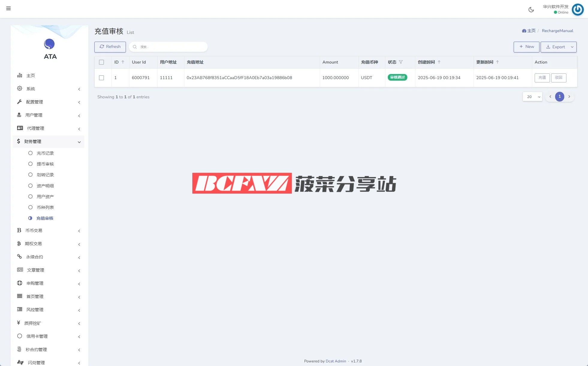Open 提币审核 menu item
This screenshot has width=588, height=366.
pos(45,164)
